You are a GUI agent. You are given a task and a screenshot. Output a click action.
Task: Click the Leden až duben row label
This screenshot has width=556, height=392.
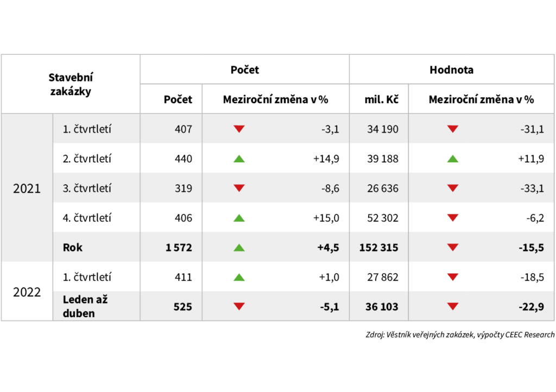(x=79, y=306)
